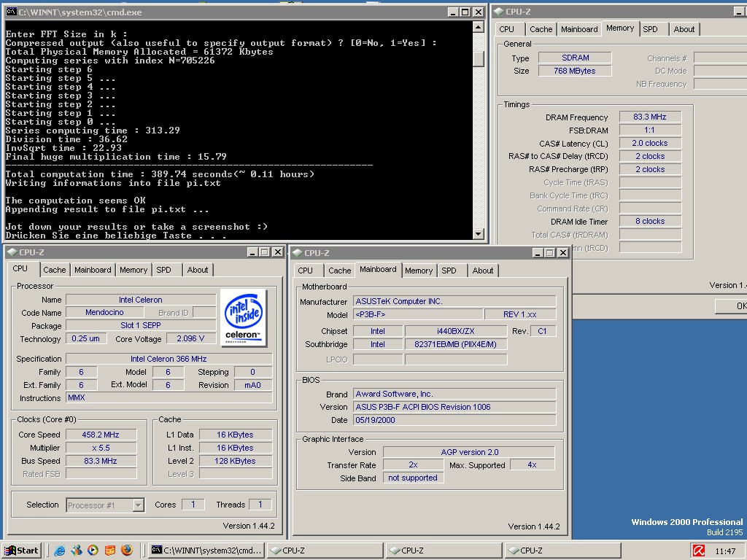Click FSB:DRAM ratio value '1:1'
Image resolution: width=747 pixels, height=560 pixels.
pos(650,130)
